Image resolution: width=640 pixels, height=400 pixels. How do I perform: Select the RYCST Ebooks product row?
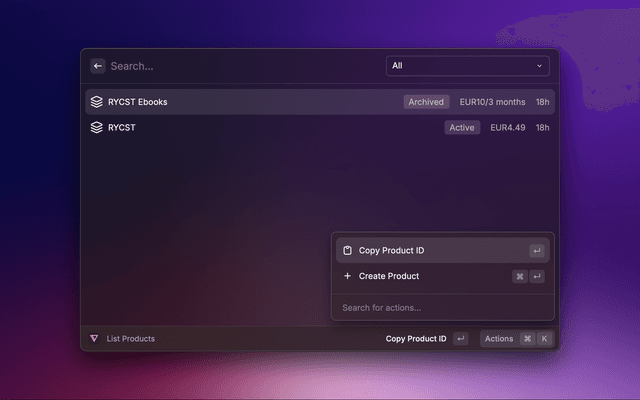250,102
